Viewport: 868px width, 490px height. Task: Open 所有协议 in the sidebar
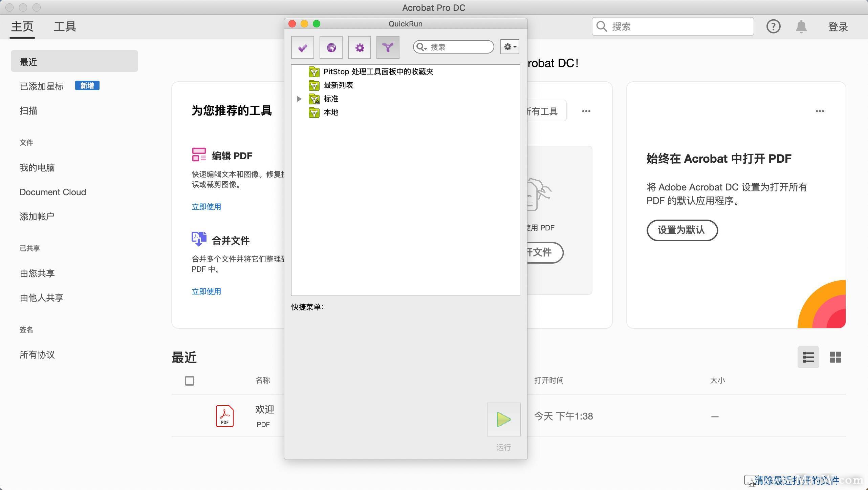coord(37,355)
